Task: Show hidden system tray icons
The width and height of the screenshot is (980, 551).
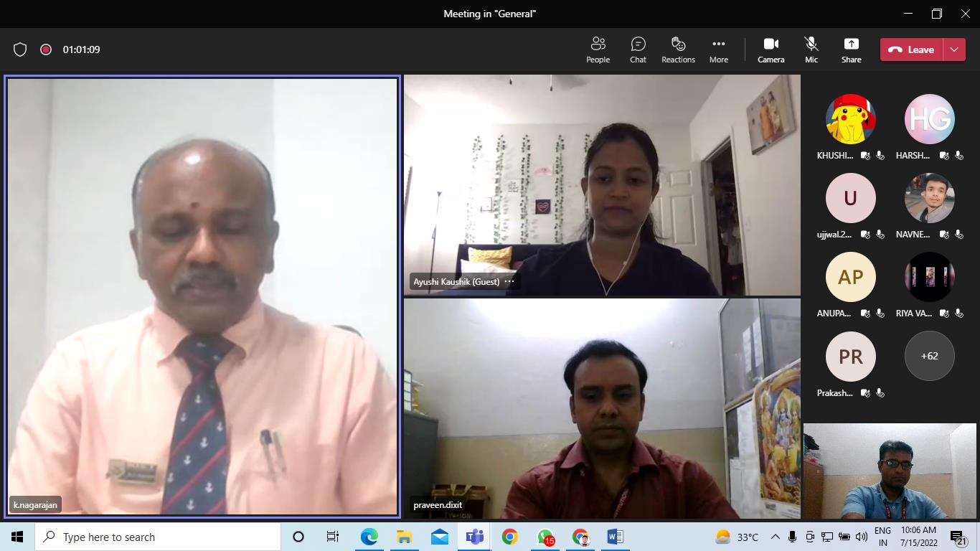Action: pyautogui.click(x=775, y=537)
